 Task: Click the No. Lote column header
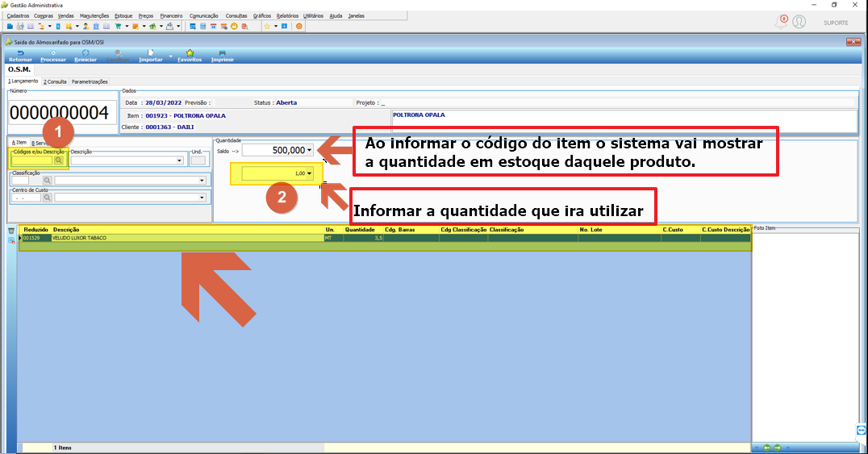(590, 229)
